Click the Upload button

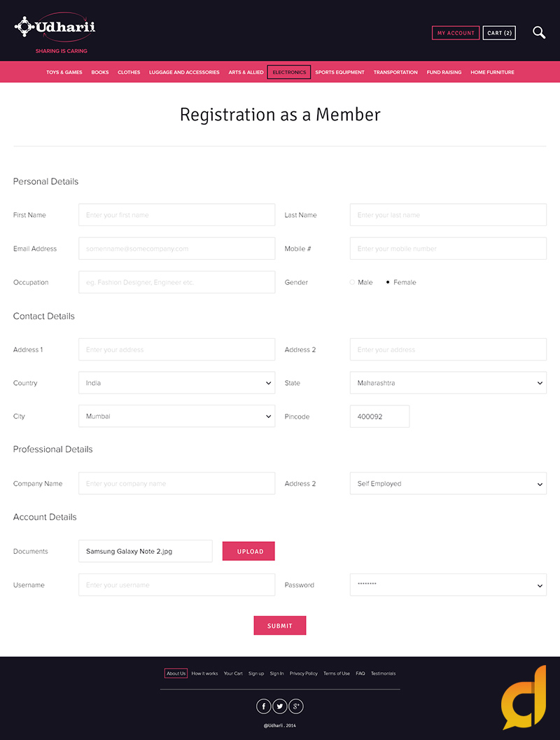coord(248,551)
